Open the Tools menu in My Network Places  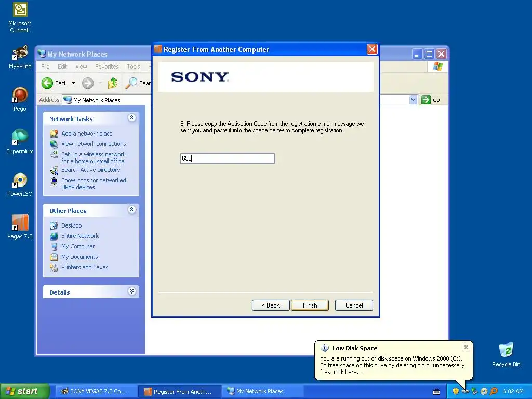coord(134,66)
